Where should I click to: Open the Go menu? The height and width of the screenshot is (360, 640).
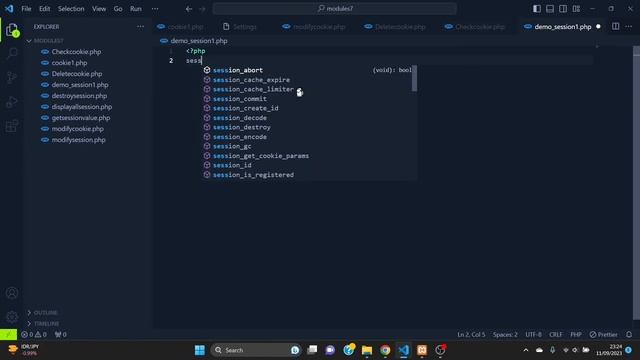point(118,9)
